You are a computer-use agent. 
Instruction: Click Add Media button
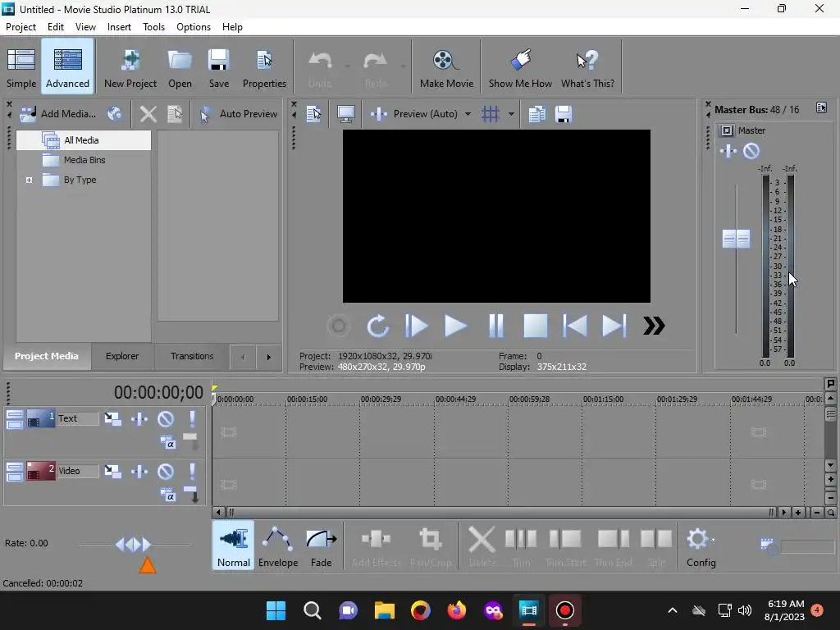58,113
